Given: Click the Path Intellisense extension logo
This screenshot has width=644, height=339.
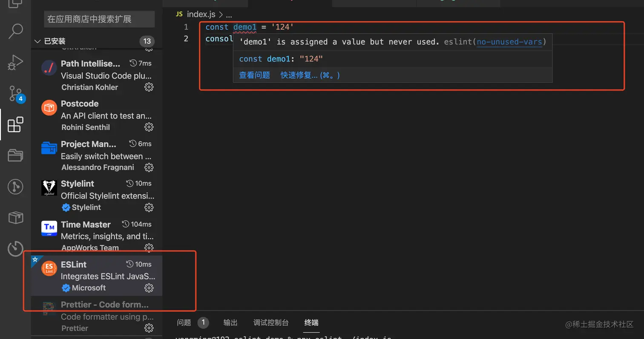Looking at the screenshot, I should [49, 68].
